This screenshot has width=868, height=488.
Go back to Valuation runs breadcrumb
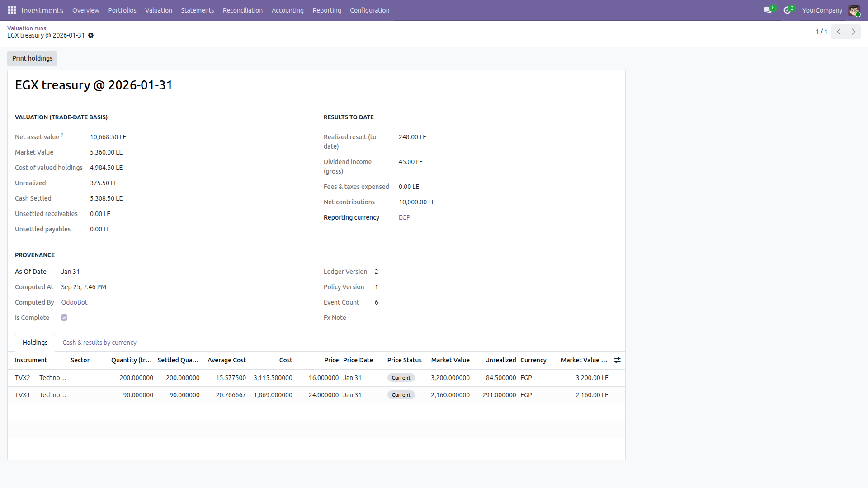pos(27,28)
